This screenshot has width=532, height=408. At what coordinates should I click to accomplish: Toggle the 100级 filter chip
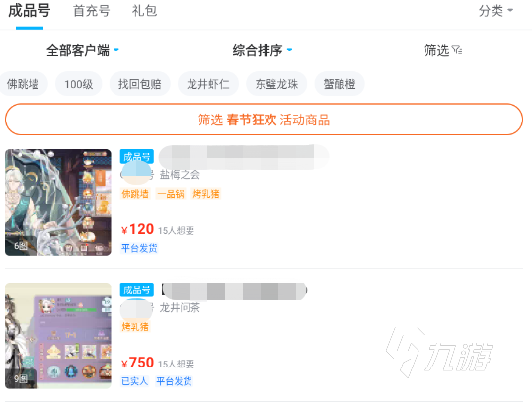[78, 84]
